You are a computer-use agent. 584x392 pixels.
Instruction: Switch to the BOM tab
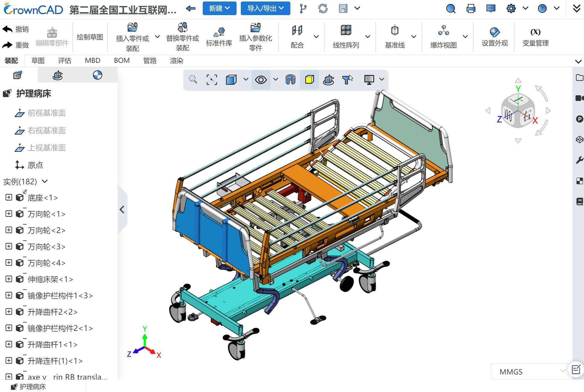(122, 60)
